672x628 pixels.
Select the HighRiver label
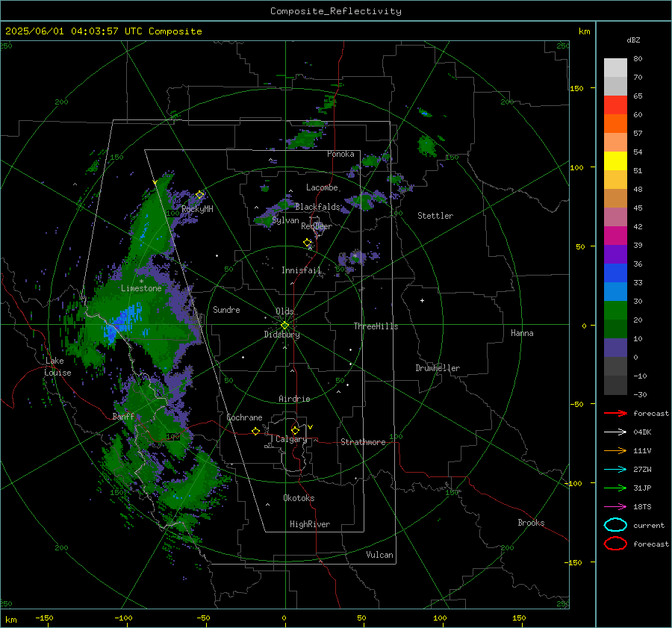coord(310,524)
